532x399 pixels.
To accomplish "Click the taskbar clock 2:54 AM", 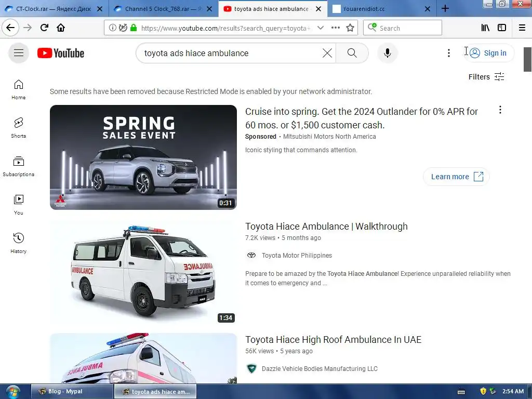I will [513, 391].
